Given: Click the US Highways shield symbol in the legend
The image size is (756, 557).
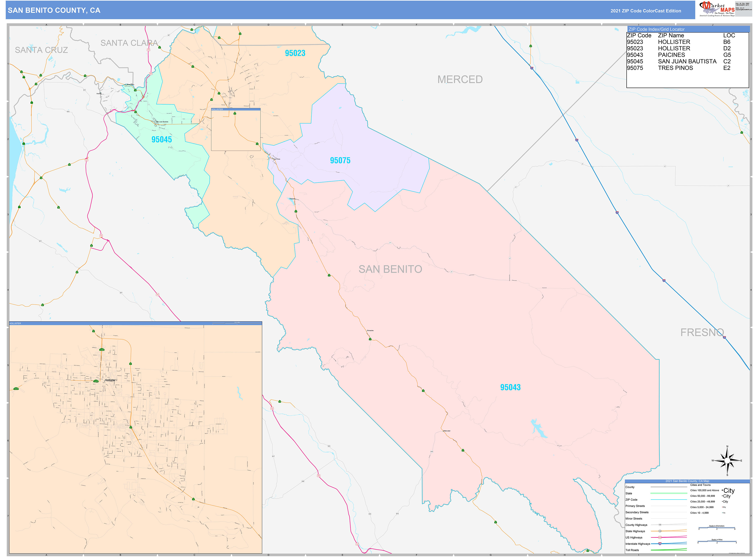Looking at the screenshot, I should [x=660, y=538].
